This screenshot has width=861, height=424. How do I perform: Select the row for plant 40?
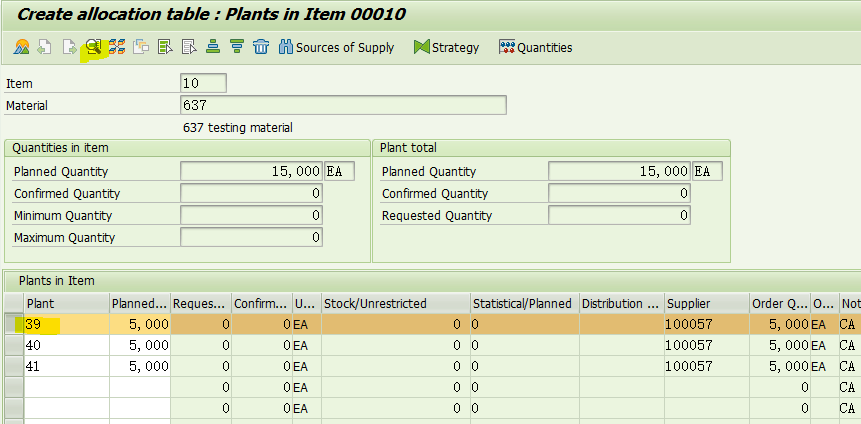[x=14, y=345]
